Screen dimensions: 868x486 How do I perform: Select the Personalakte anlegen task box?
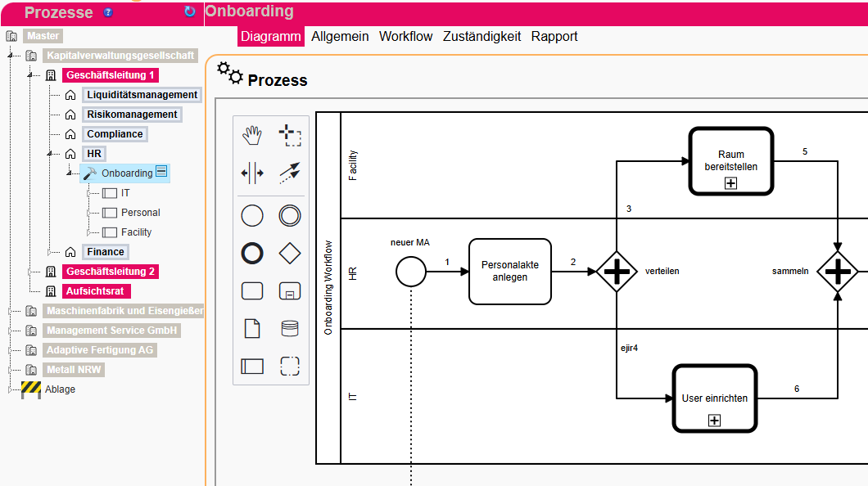pos(509,271)
